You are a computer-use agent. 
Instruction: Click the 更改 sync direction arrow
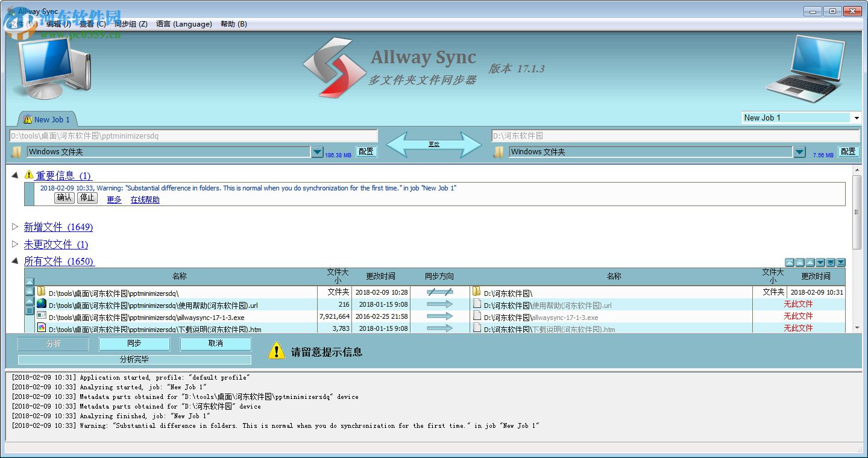(x=435, y=143)
